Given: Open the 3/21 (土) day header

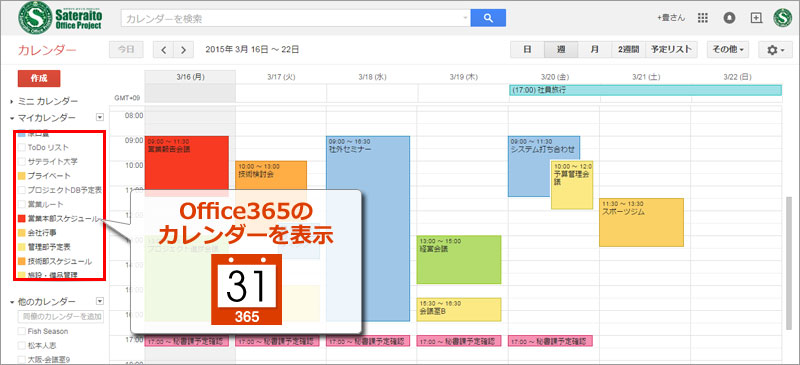Looking at the screenshot, I should tap(646, 77).
